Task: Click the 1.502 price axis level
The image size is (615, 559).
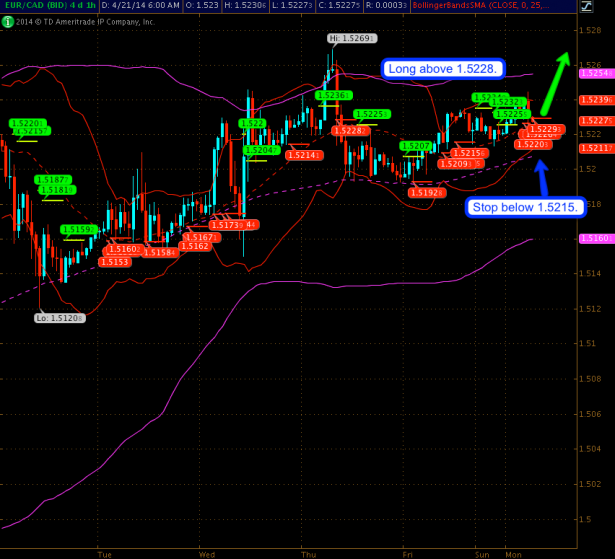Action: (591, 484)
